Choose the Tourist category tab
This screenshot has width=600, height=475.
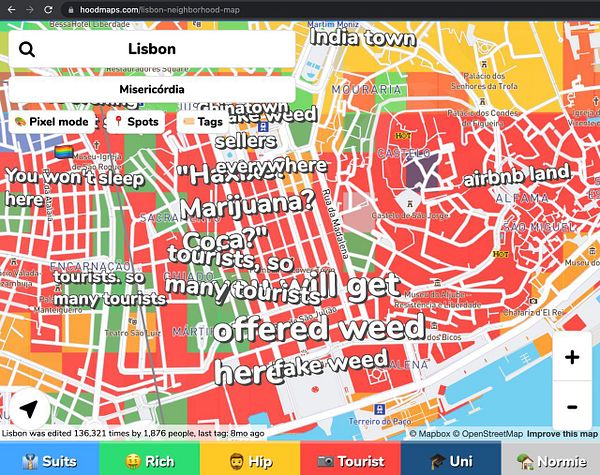tap(351, 459)
